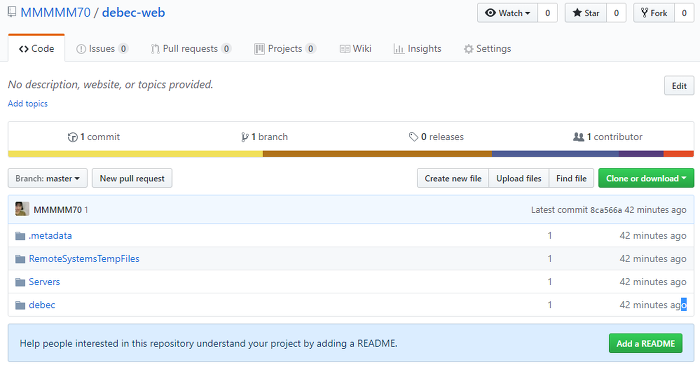Screen dimensions: 700x367
Task: Open the .metadata folder
Action: (x=50, y=236)
